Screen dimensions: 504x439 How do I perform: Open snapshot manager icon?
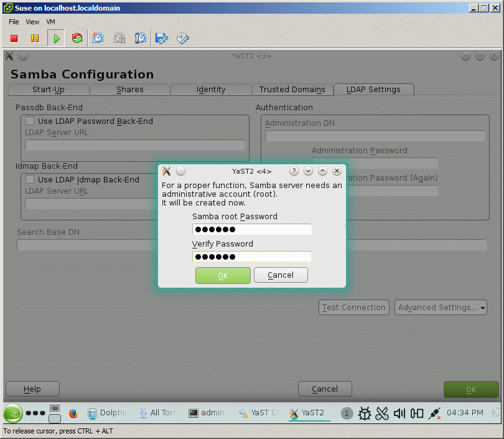141,38
